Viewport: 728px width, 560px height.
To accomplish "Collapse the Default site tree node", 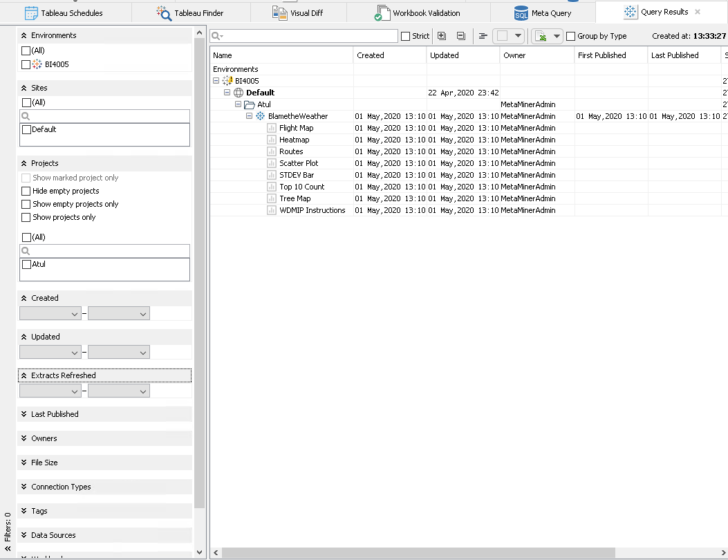I will click(x=227, y=93).
